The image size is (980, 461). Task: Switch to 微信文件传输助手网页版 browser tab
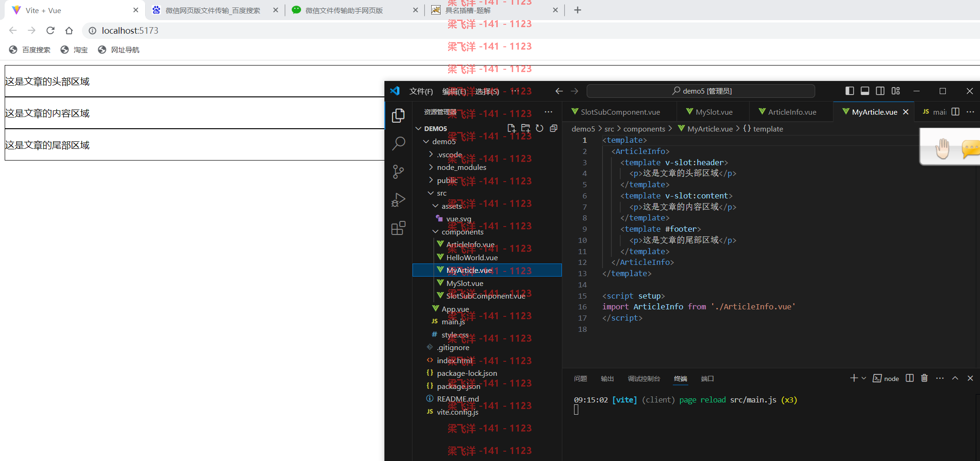(354, 10)
